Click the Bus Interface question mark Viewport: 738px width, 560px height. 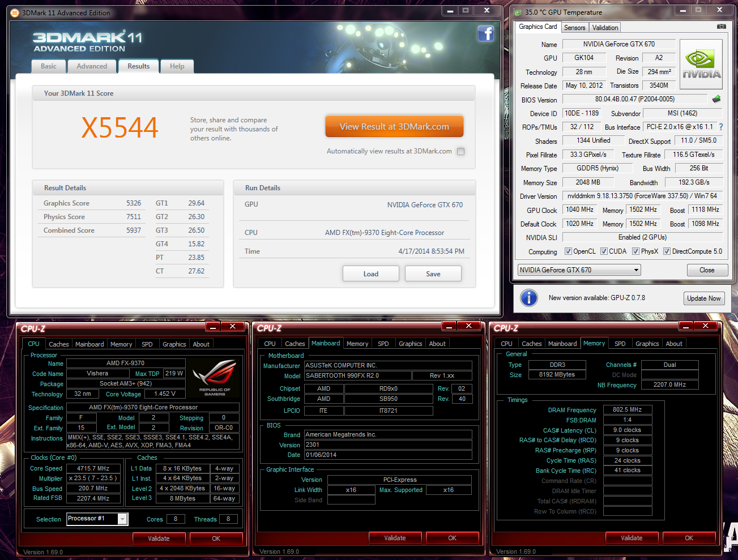(x=721, y=127)
